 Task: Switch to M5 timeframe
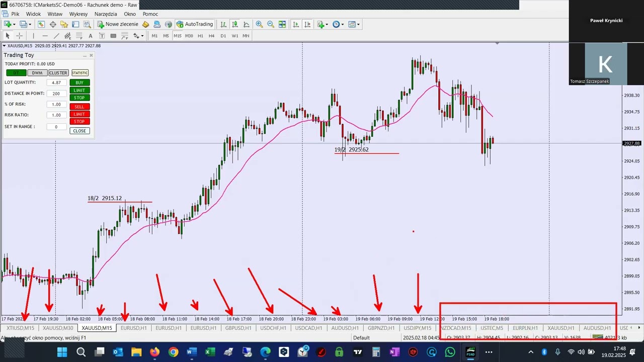pos(166,36)
